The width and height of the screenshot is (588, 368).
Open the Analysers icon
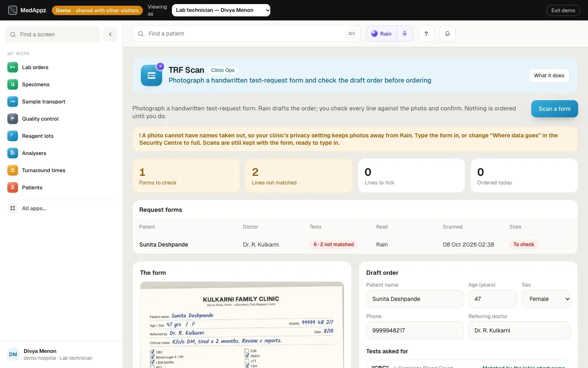click(13, 153)
